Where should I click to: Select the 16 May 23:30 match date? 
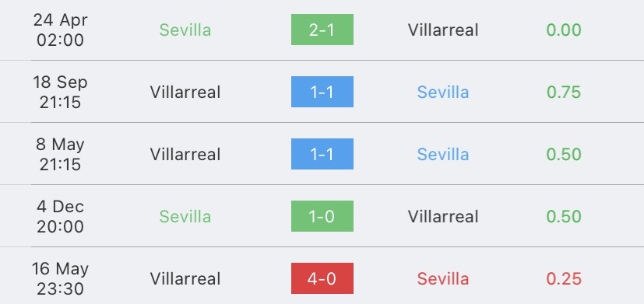coord(60,278)
